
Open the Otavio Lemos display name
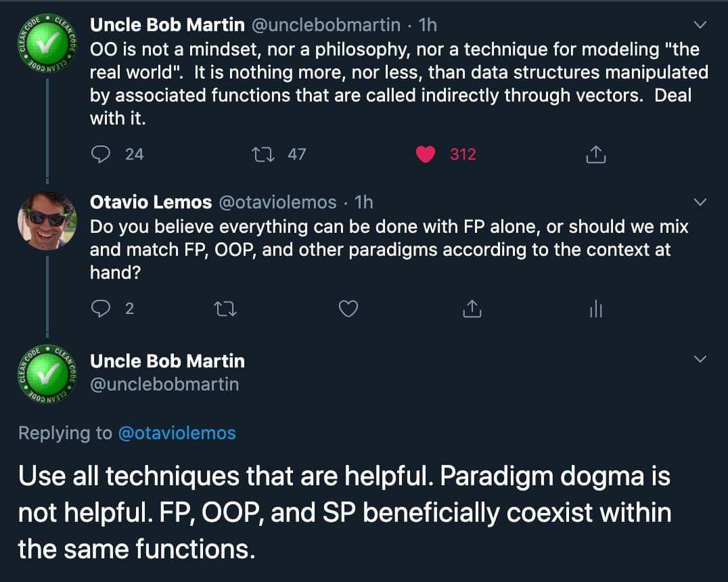[x=151, y=202]
